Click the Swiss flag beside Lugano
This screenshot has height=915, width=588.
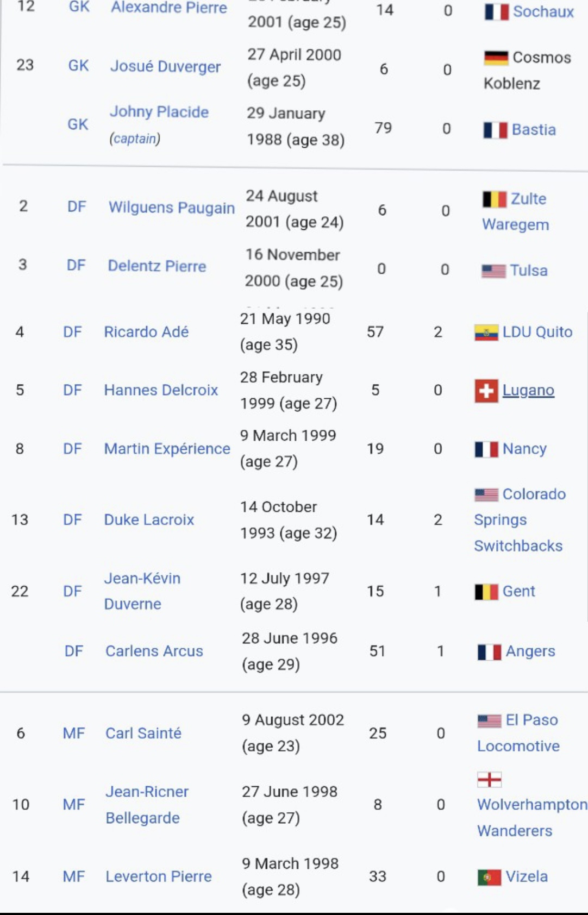click(x=486, y=391)
